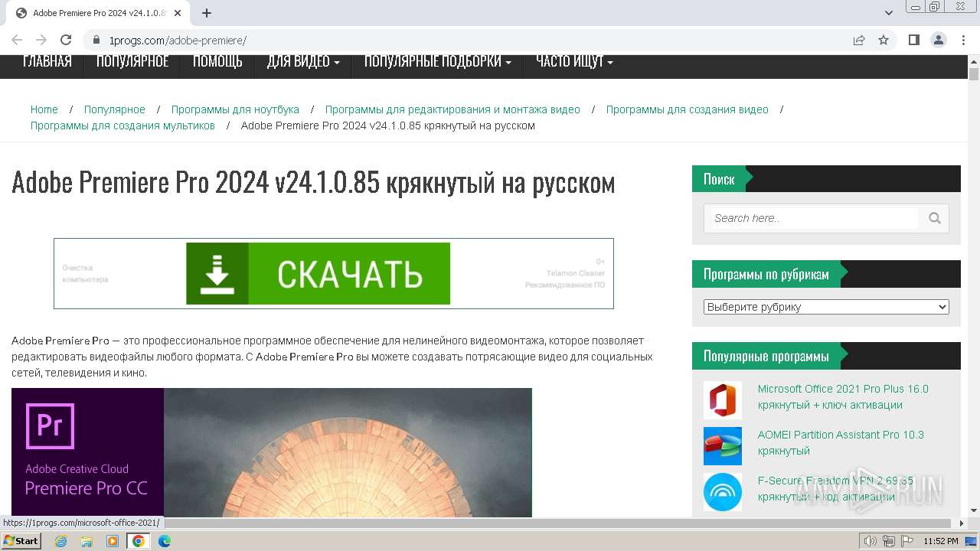Share this page via address bar icon
This screenshot has height=551, width=980.
point(859,40)
